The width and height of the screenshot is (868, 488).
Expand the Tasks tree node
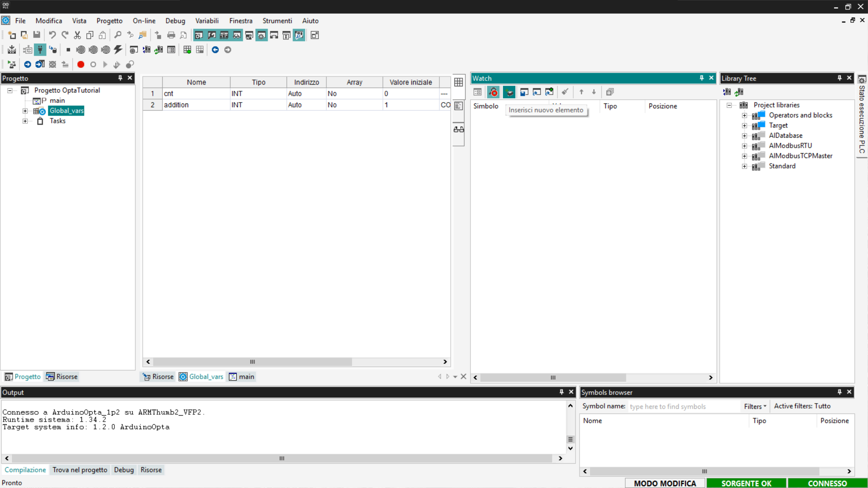pos(25,121)
